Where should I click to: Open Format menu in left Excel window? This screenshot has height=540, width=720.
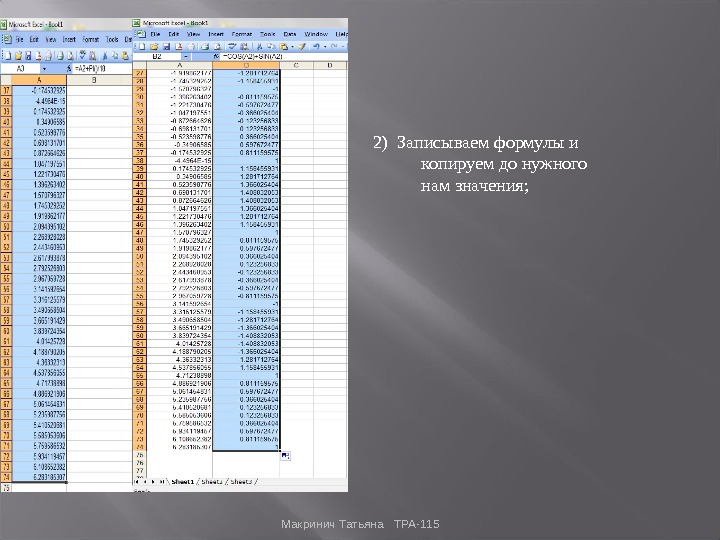[91, 39]
